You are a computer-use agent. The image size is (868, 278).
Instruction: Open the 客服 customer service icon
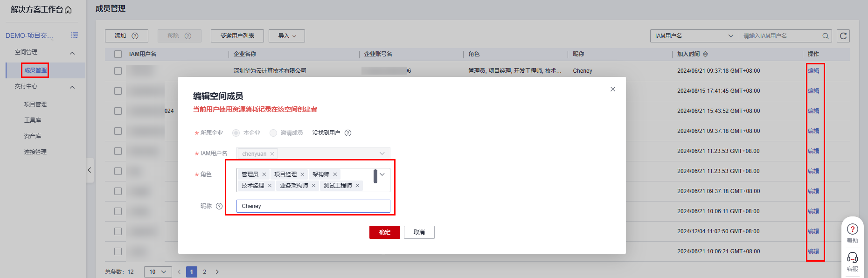[x=853, y=257]
